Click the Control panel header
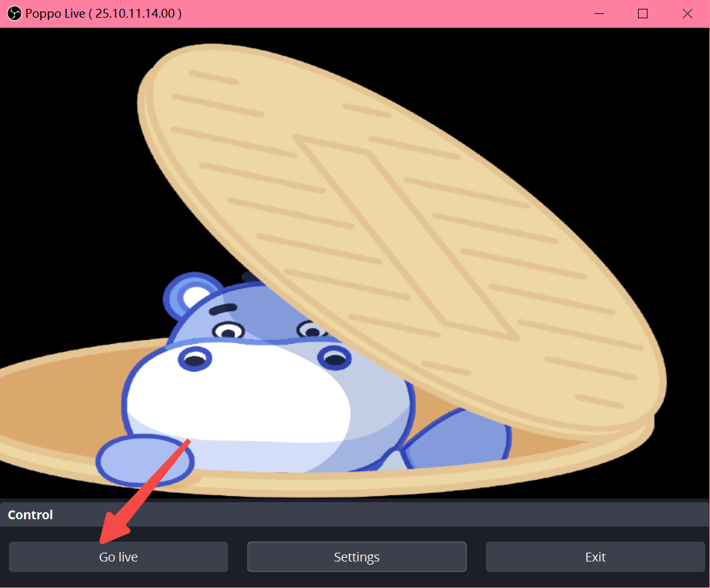This screenshot has width=710, height=588. 355,515
